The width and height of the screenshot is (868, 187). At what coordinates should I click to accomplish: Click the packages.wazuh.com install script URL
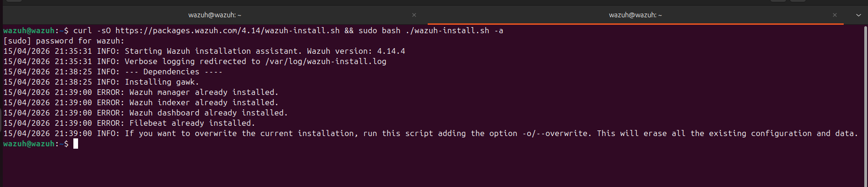(x=227, y=31)
